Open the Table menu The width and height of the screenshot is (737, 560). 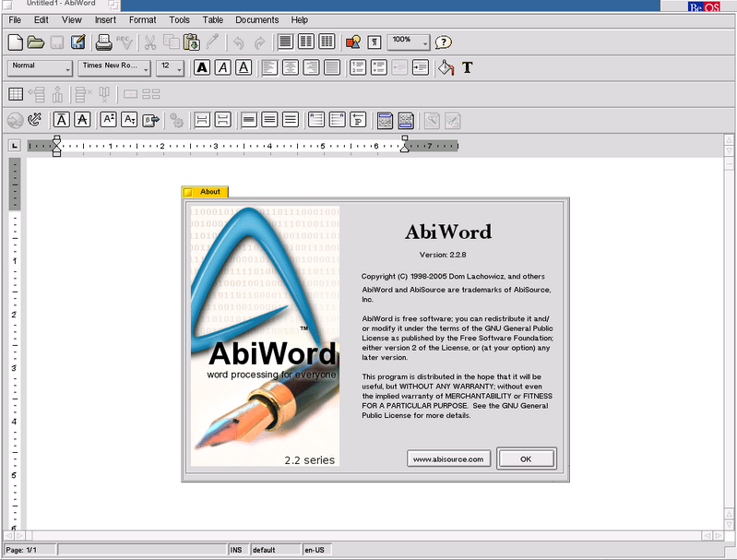(212, 19)
